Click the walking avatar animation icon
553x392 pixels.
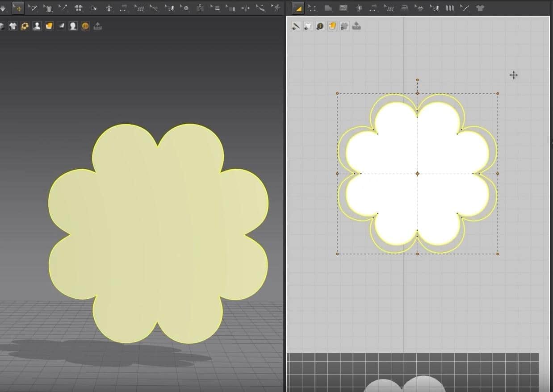click(277, 8)
